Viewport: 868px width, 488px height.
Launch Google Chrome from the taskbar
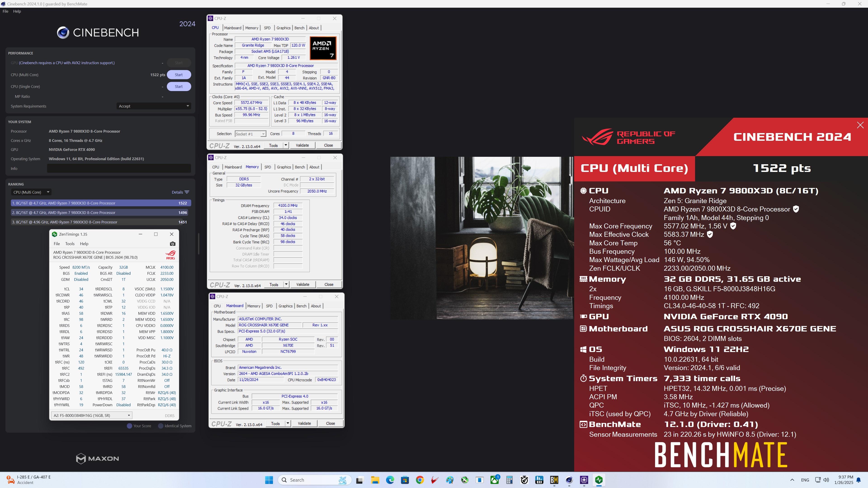click(x=420, y=480)
